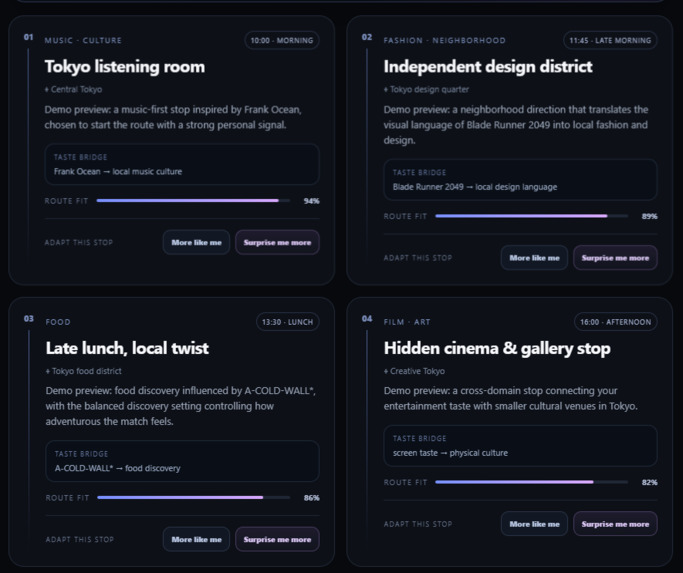Click the Tokyo design quarter location label

(426, 89)
